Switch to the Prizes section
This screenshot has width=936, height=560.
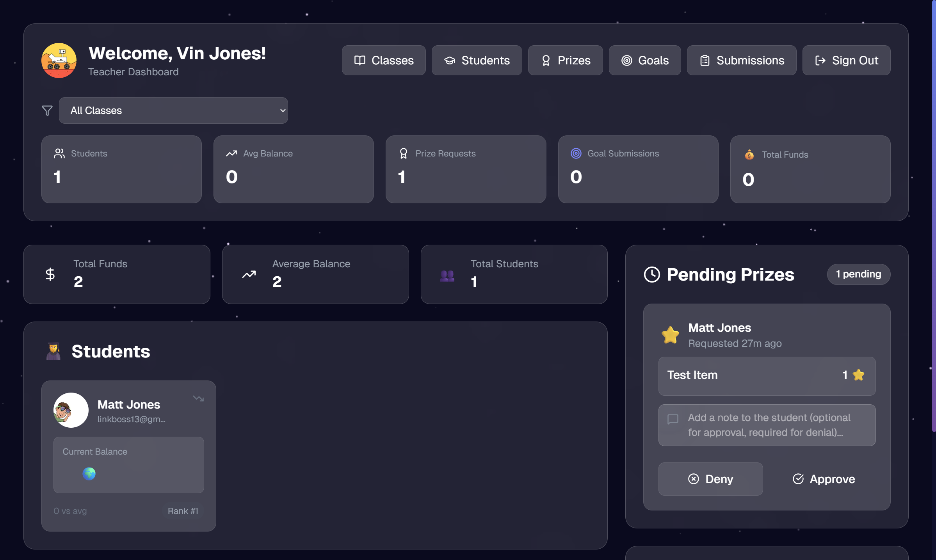pyautogui.click(x=565, y=60)
